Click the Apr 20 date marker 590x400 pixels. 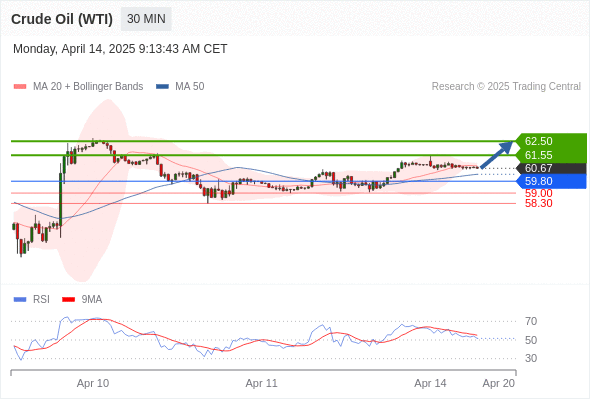coord(499,383)
